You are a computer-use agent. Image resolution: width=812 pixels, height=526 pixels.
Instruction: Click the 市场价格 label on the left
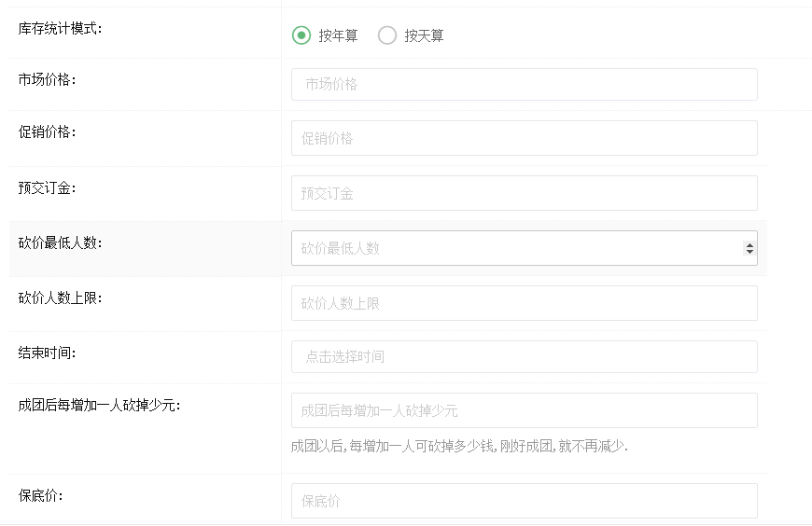(x=47, y=79)
